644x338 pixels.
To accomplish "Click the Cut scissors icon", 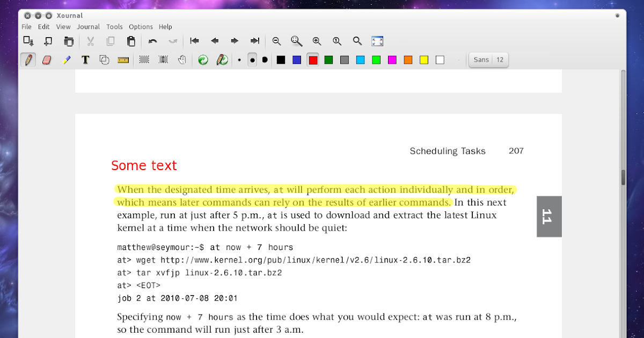I will point(91,41).
